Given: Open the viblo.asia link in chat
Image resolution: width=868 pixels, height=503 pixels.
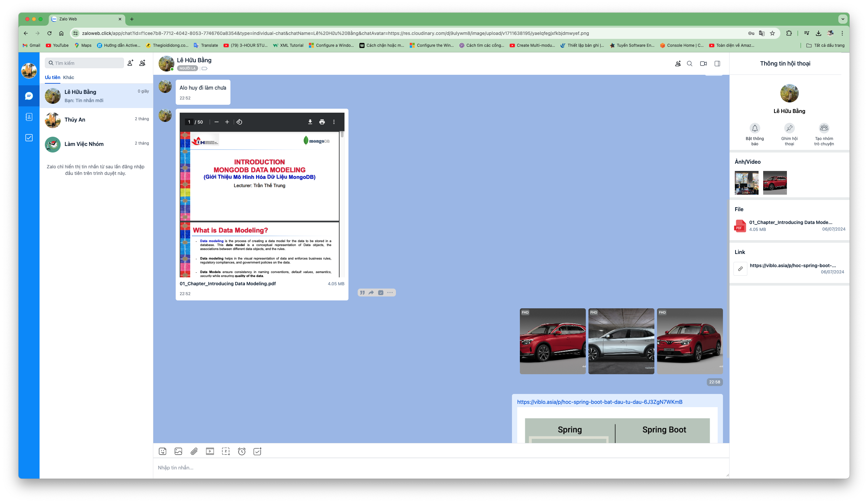Looking at the screenshot, I should coord(599,402).
